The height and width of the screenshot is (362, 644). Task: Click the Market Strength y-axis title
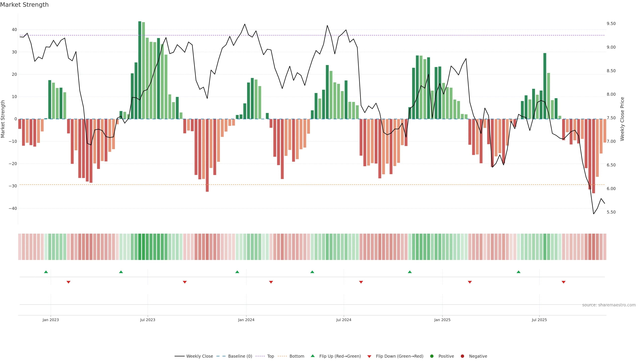(x=3, y=119)
